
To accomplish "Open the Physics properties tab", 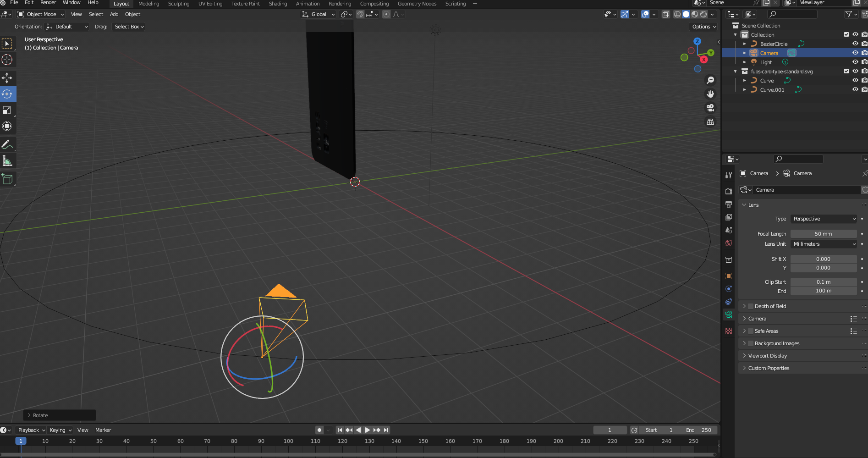I will click(x=729, y=289).
